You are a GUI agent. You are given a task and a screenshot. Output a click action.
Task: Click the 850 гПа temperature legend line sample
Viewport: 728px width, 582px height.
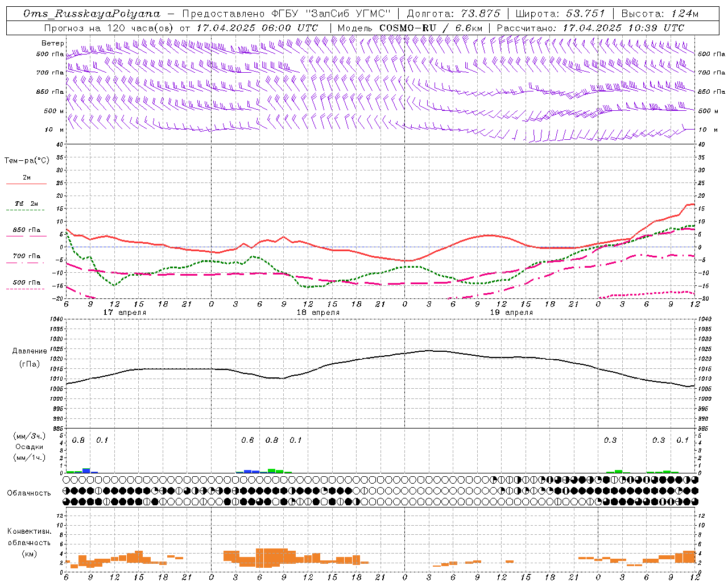coord(26,236)
